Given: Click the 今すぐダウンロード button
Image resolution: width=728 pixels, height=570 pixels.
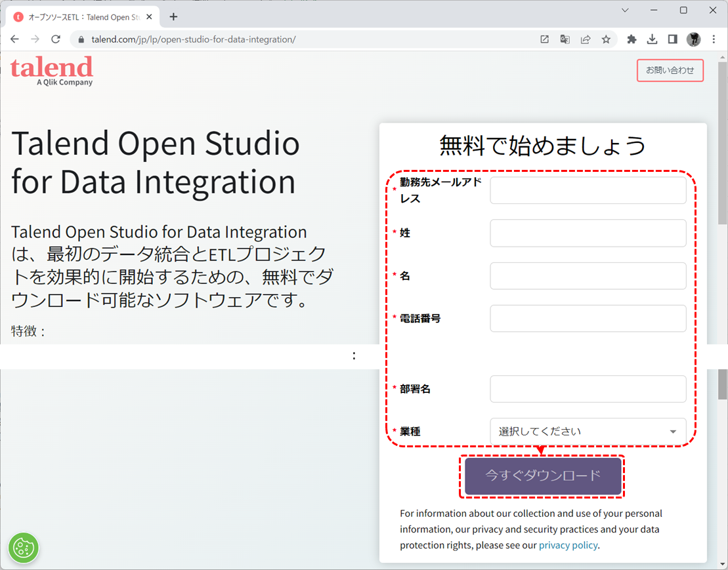Looking at the screenshot, I should tap(543, 476).
